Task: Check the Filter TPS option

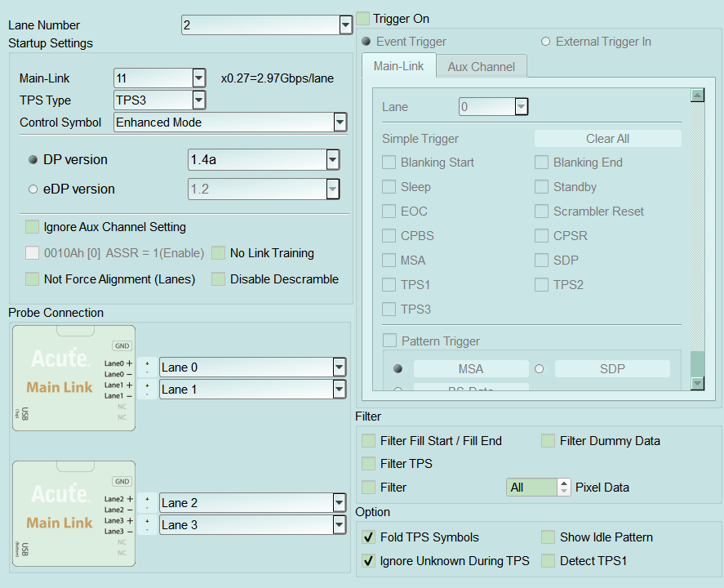Action: 368,463
